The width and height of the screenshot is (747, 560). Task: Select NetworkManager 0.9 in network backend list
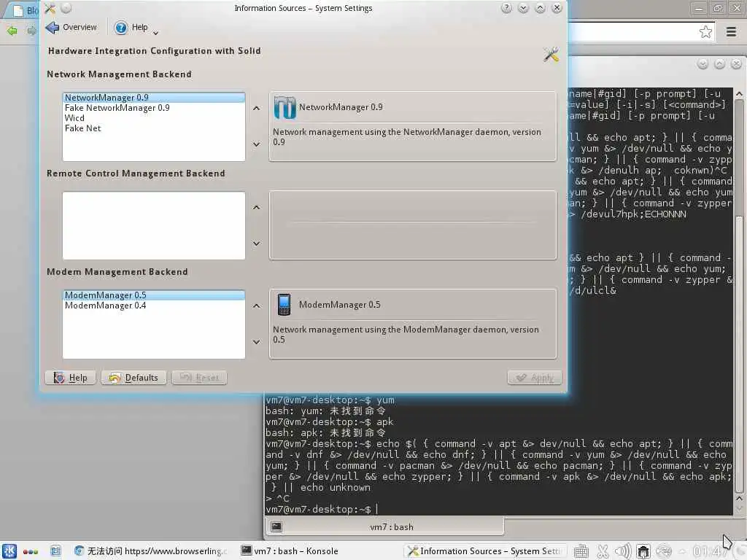click(154, 97)
